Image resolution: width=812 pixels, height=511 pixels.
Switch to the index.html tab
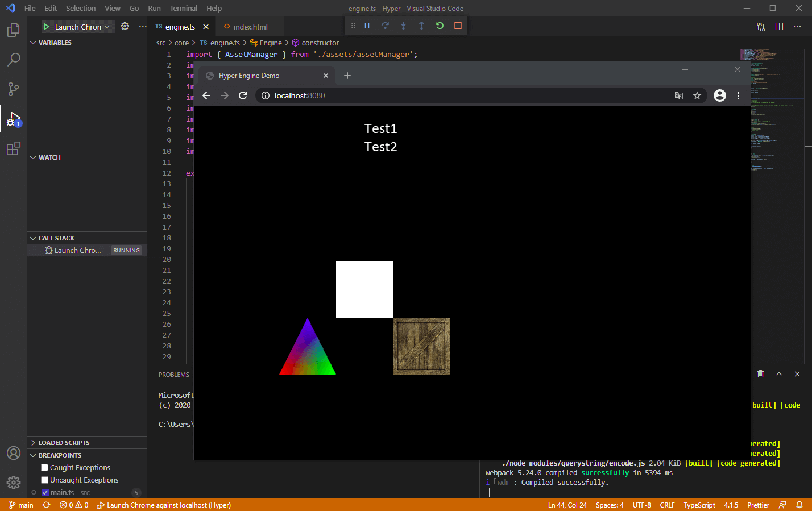point(250,27)
